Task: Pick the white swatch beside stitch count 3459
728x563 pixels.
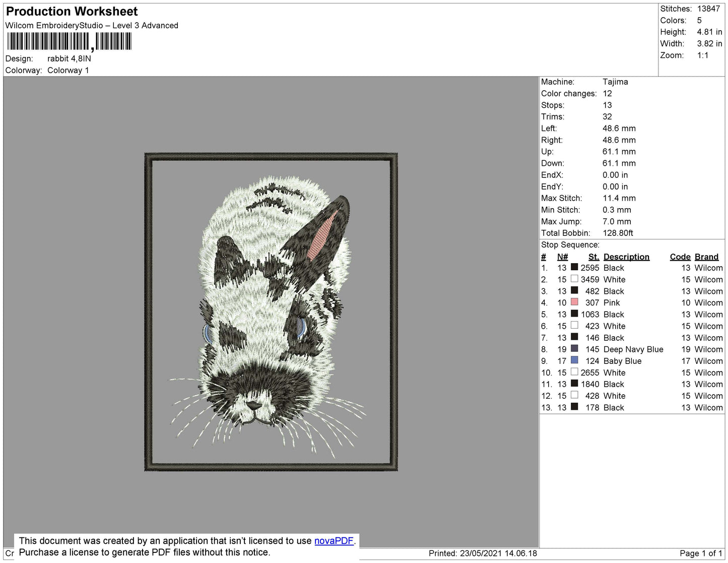Action: pos(574,279)
